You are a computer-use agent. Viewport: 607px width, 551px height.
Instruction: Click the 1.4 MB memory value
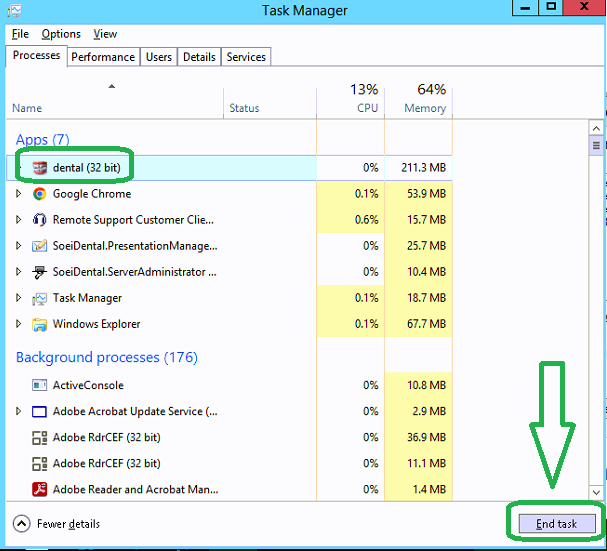(429, 489)
